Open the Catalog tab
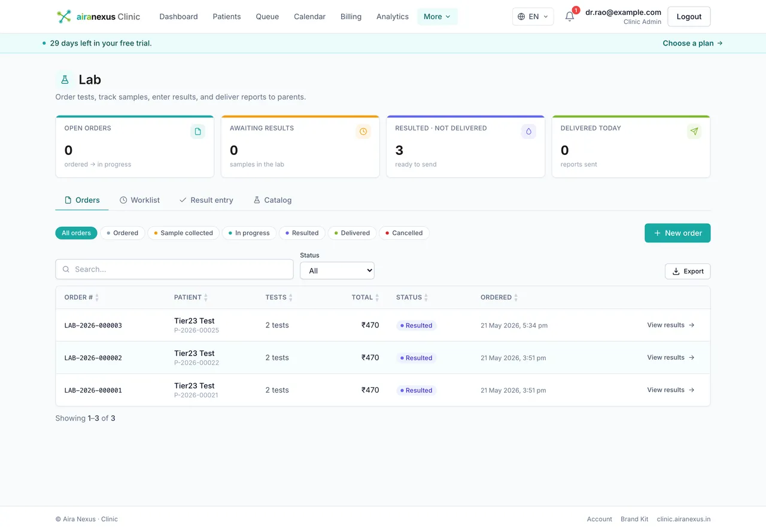 coord(272,200)
